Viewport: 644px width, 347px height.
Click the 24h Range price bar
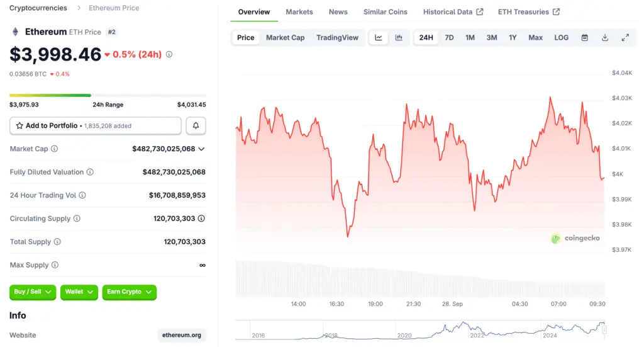(108, 96)
